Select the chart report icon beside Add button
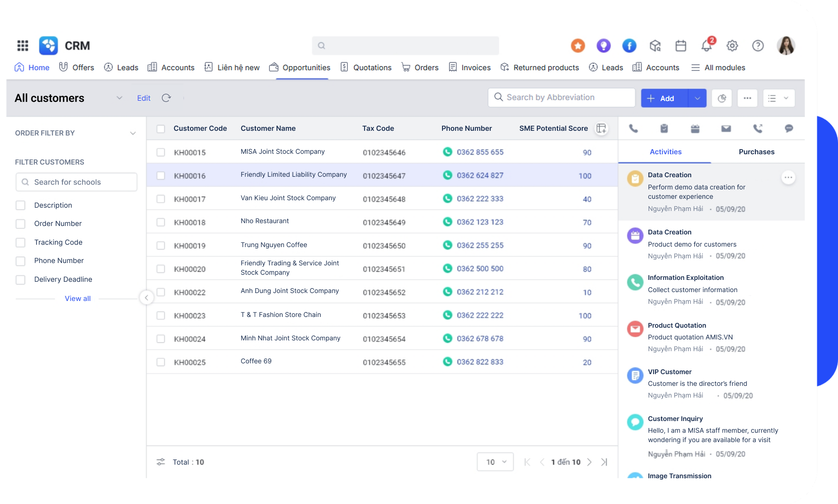The image size is (838, 504). coord(722,98)
